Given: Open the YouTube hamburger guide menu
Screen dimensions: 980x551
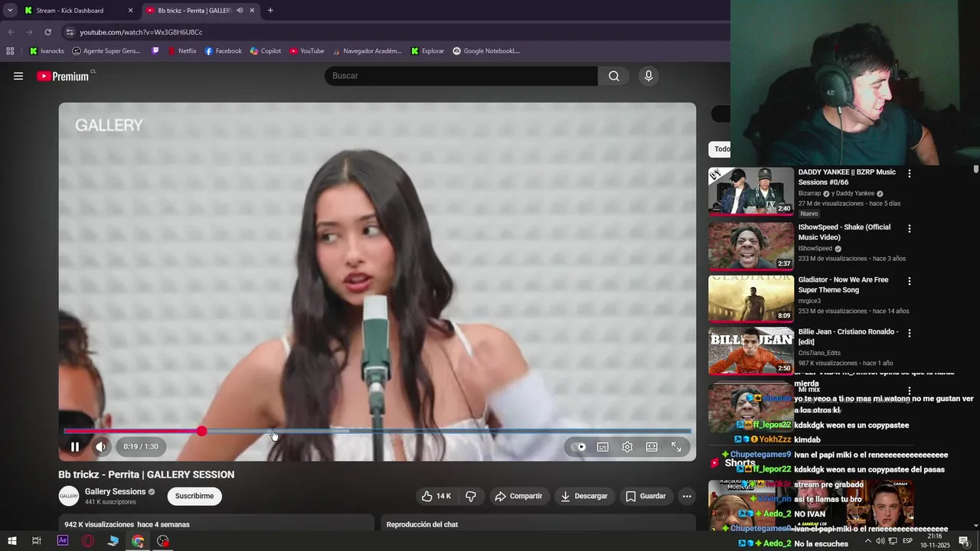Looking at the screenshot, I should pos(18,76).
